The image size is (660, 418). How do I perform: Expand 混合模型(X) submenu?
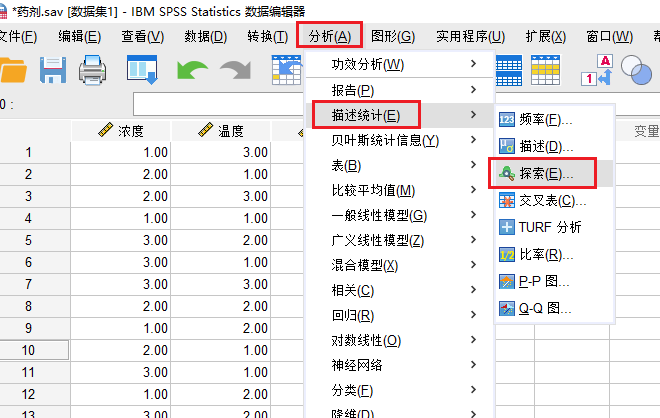click(399, 265)
